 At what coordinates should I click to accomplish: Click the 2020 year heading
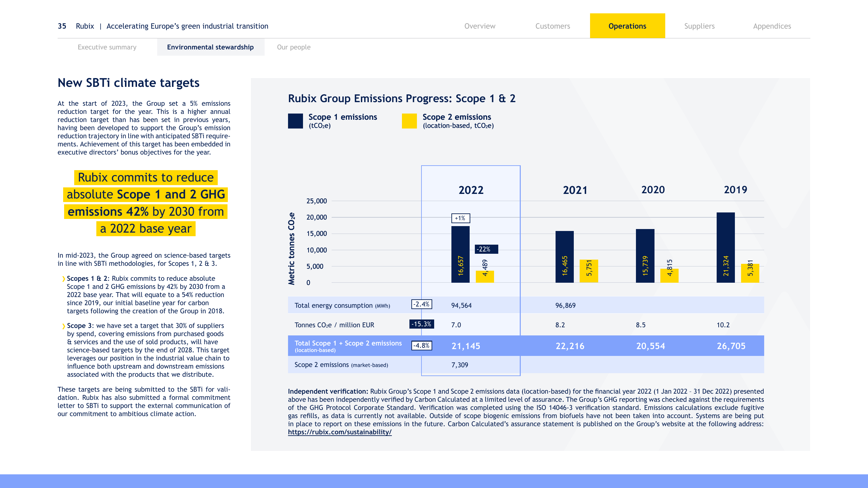653,190
